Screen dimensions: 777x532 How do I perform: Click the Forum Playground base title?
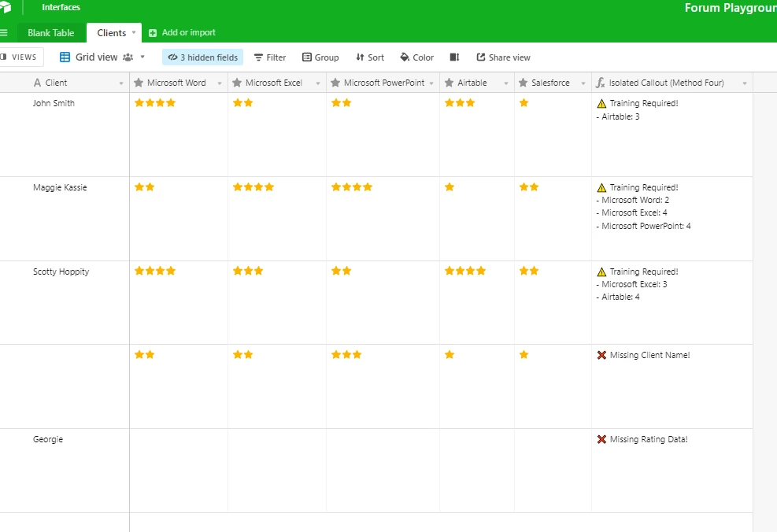[x=731, y=7]
